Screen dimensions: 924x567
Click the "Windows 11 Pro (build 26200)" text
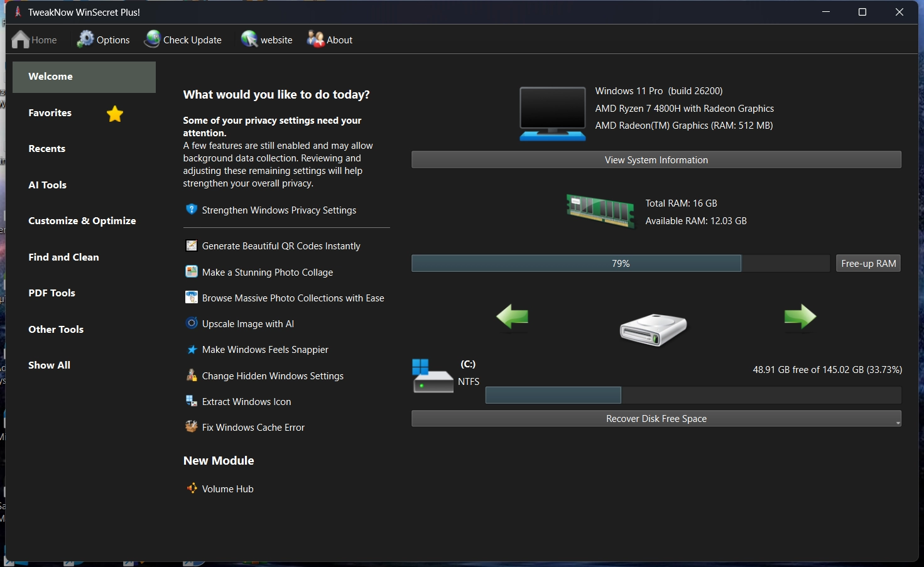coord(659,91)
